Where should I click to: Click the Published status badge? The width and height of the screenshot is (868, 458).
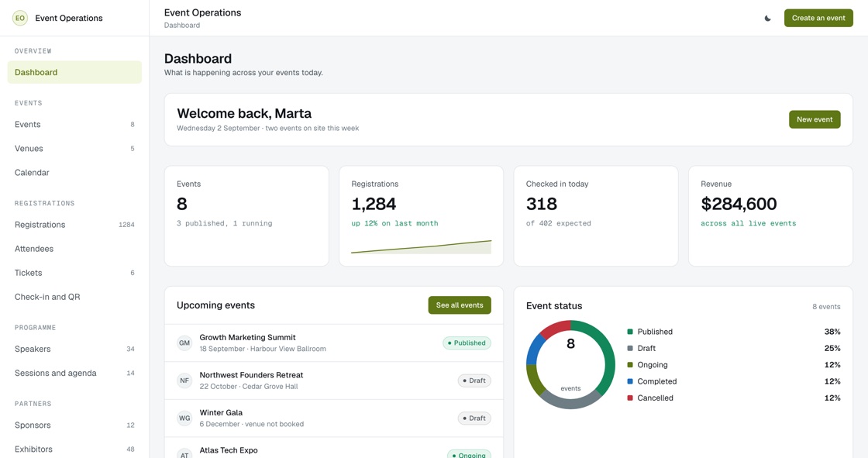(467, 343)
